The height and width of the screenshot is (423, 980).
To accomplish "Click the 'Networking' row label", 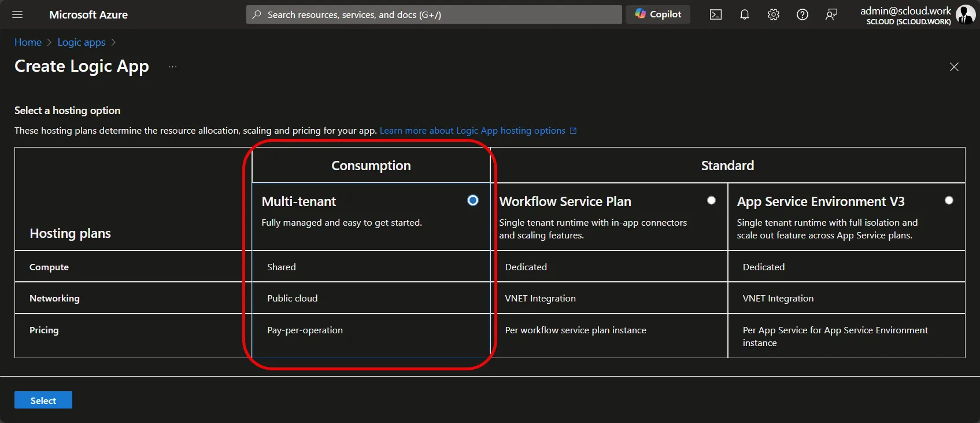I will pyautogui.click(x=54, y=298).
